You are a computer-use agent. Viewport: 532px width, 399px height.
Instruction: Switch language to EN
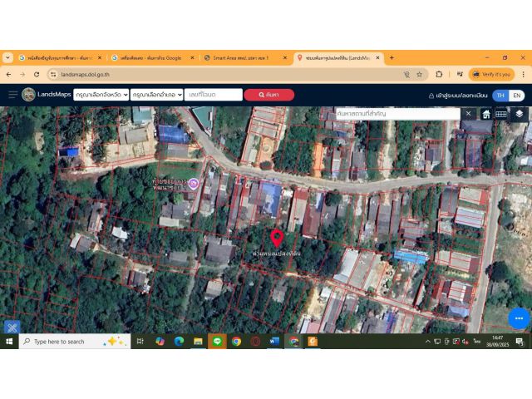(516, 96)
